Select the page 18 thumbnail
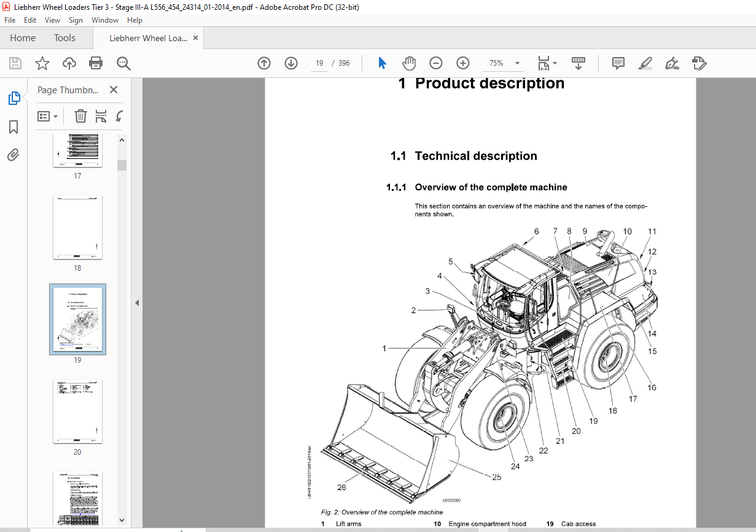The width and height of the screenshot is (756, 532). click(77, 227)
